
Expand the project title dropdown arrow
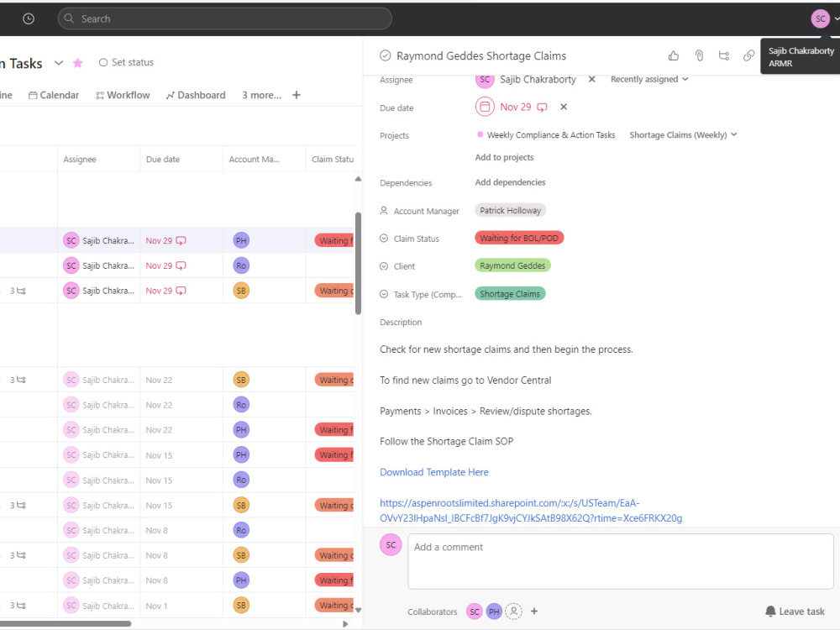(59, 63)
